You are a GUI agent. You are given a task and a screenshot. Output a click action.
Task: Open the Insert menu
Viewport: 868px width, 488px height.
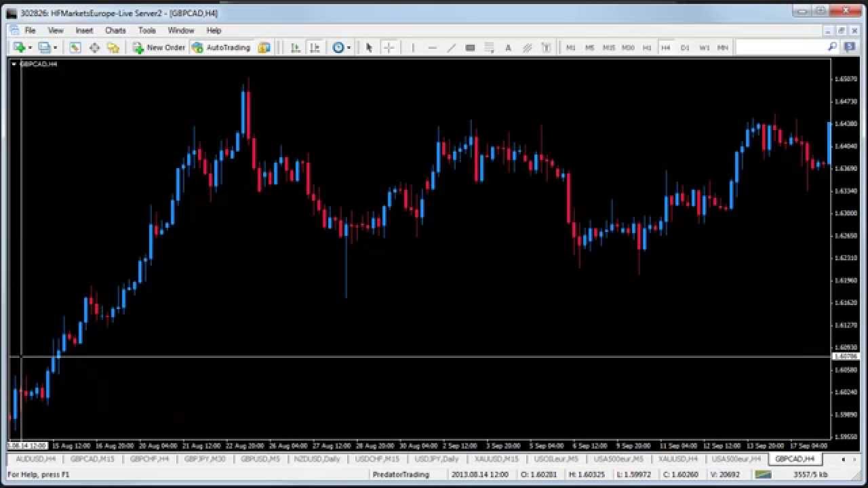(x=84, y=30)
